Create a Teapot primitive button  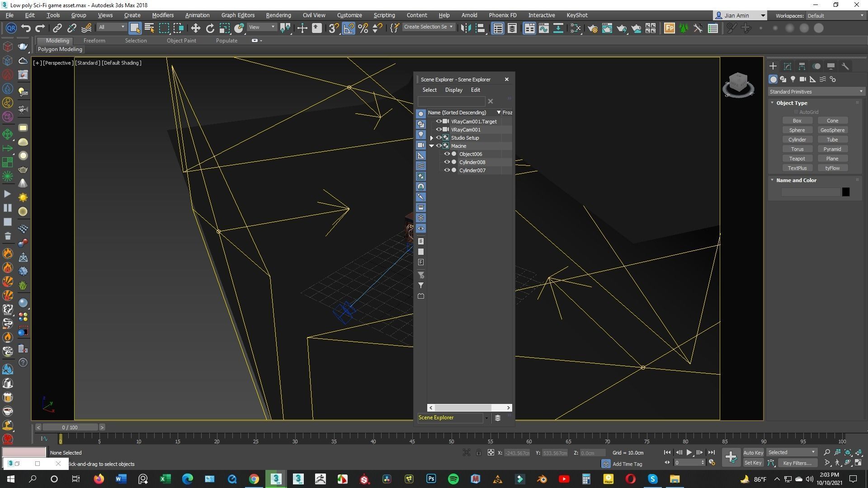(797, 159)
